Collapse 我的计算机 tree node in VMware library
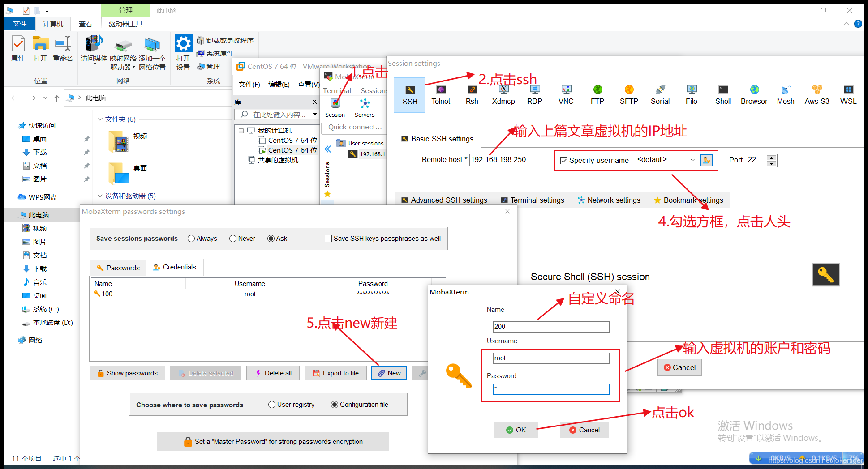 coord(241,131)
